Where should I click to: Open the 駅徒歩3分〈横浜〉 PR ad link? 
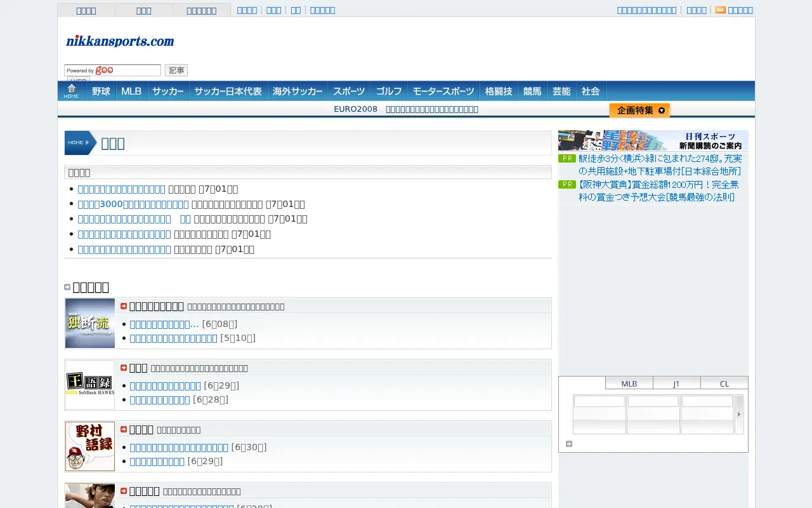pos(660,164)
